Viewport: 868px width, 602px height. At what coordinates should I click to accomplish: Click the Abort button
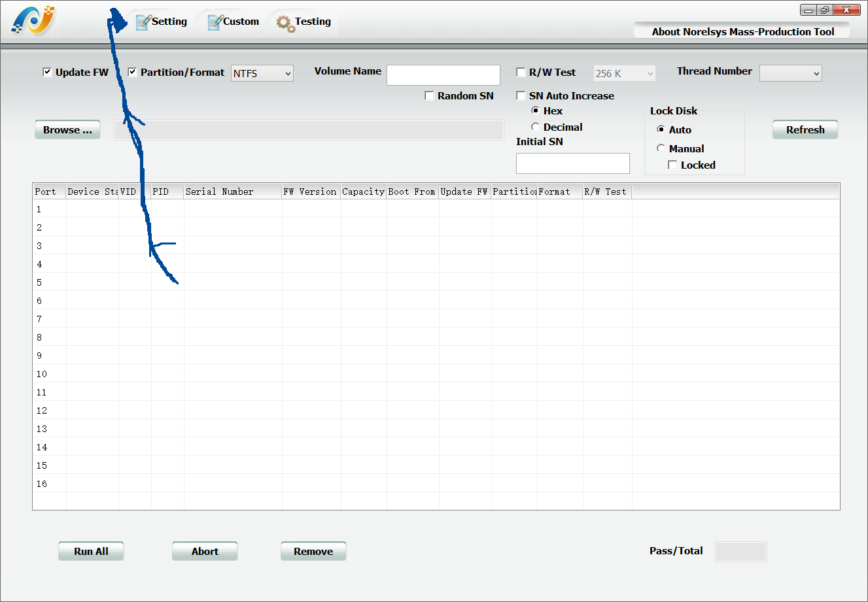(205, 551)
